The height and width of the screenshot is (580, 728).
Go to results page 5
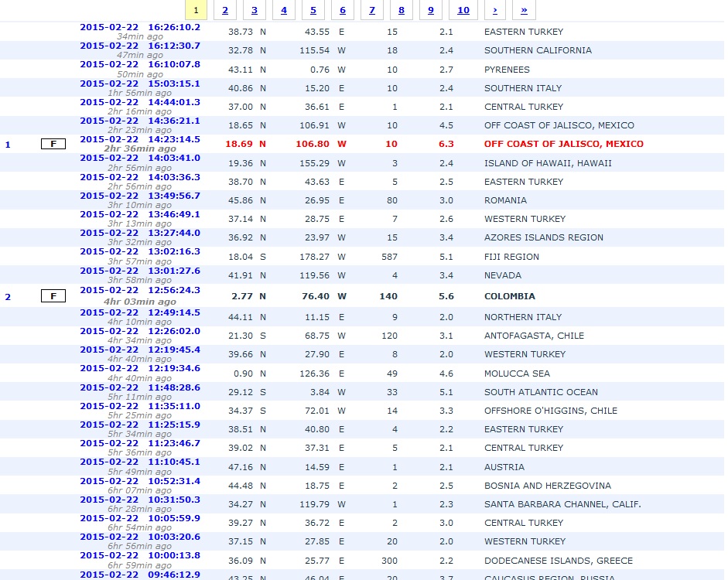pos(313,10)
